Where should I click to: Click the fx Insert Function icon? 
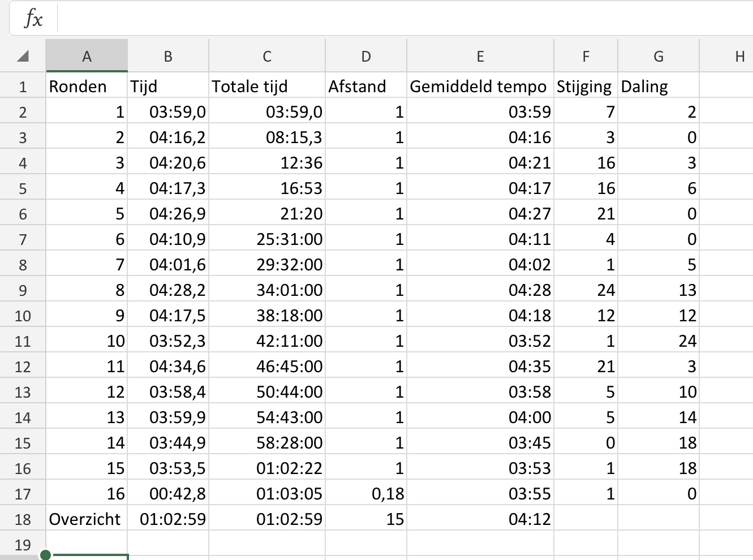pyautogui.click(x=33, y=19)
